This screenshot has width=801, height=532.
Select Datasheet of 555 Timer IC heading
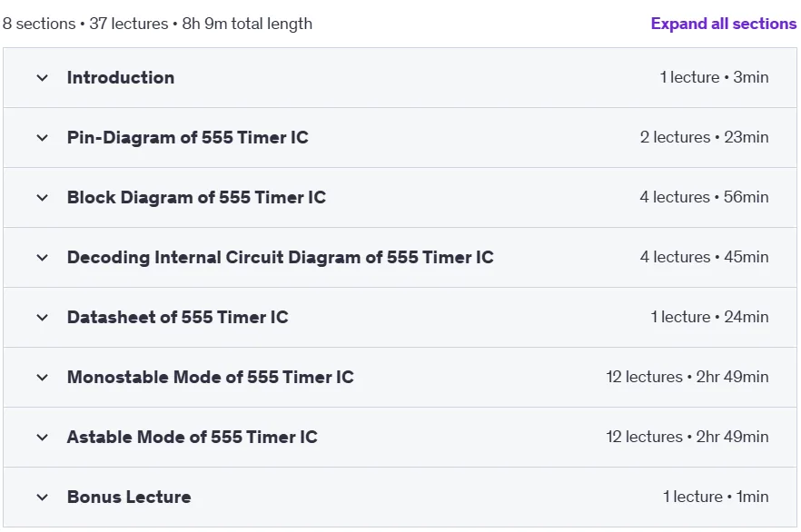tap(177, 317)
